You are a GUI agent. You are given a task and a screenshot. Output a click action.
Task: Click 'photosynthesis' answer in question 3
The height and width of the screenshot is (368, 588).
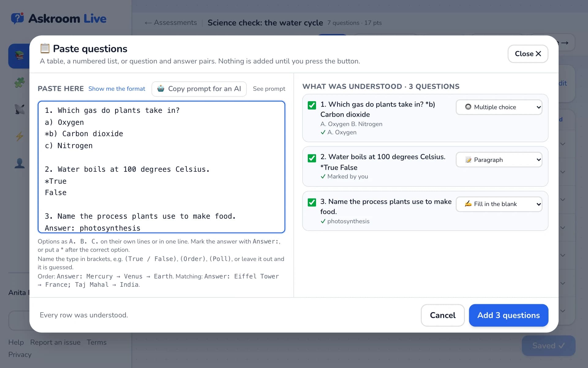click(348, 221)
